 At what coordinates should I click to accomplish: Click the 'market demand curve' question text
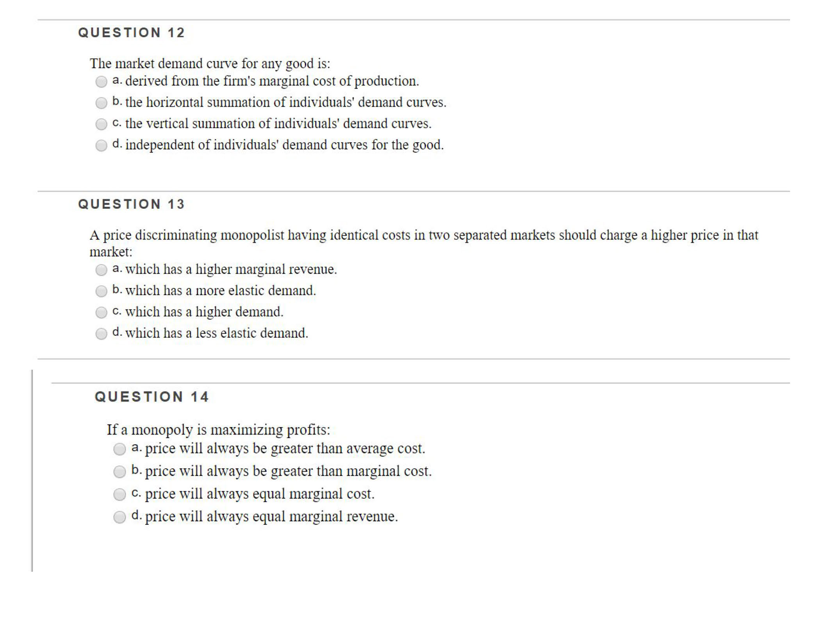pos(210,63)
